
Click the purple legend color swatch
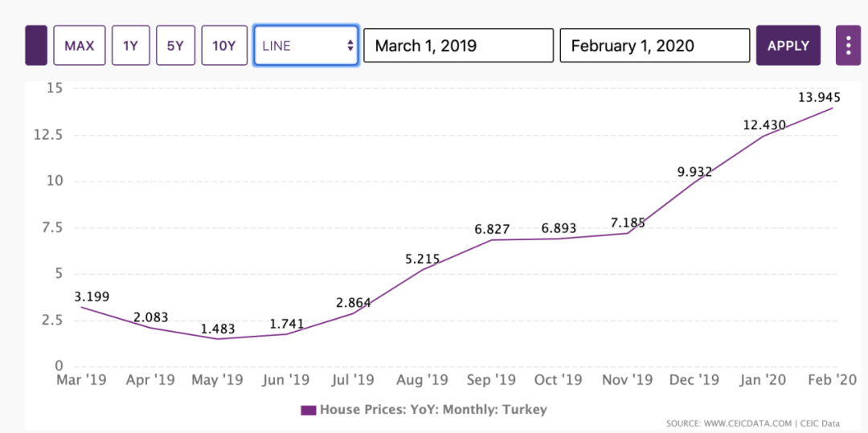pyautogui.click(x=308, y=411)
